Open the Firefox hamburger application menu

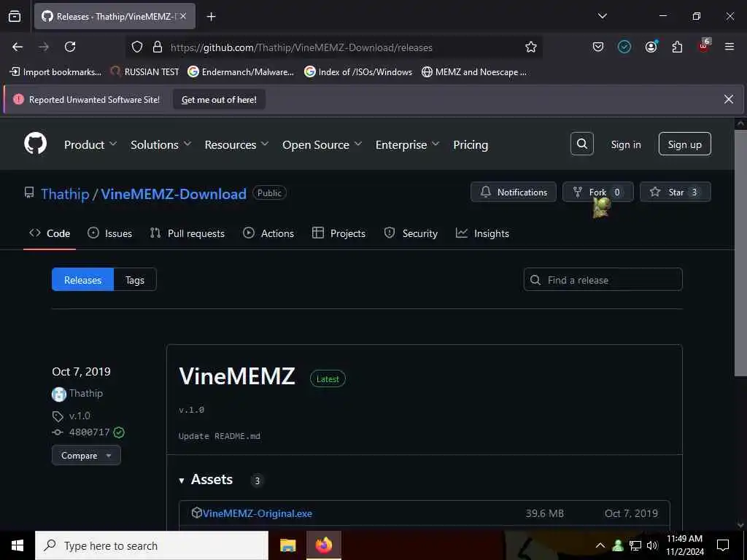click(729, 47)
